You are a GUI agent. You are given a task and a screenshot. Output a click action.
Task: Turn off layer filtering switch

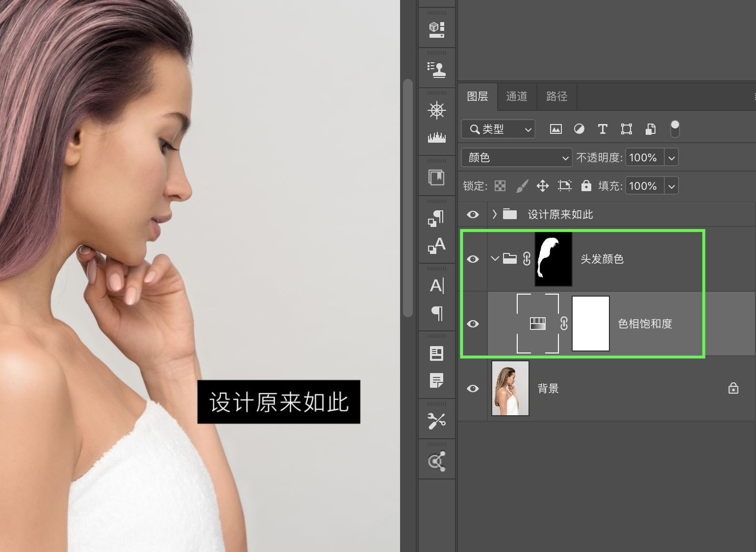pos(675,129)
